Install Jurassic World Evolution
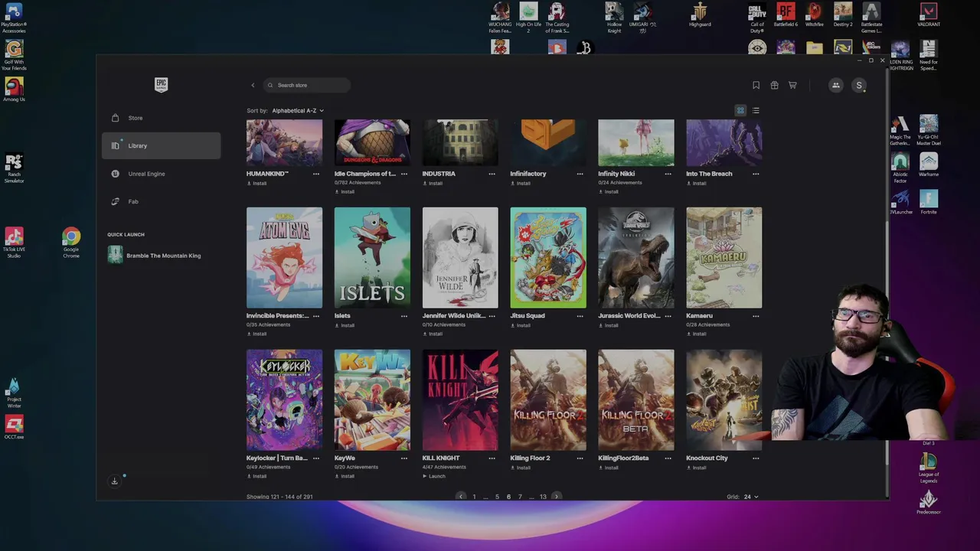Screen dimensions: 980x551 [608, 325]
